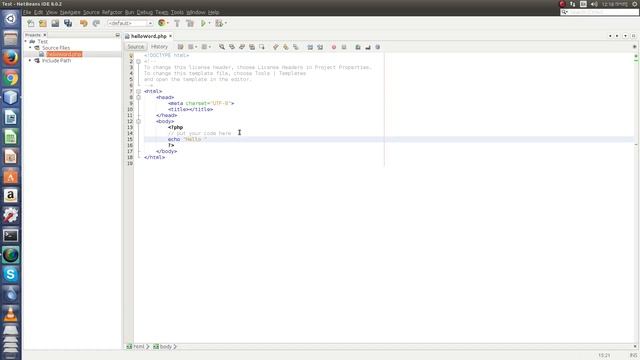Viewport: 640px width, 360px height.
Task: Open the Run Project dropdown arrow
Action: coord(209,23)
